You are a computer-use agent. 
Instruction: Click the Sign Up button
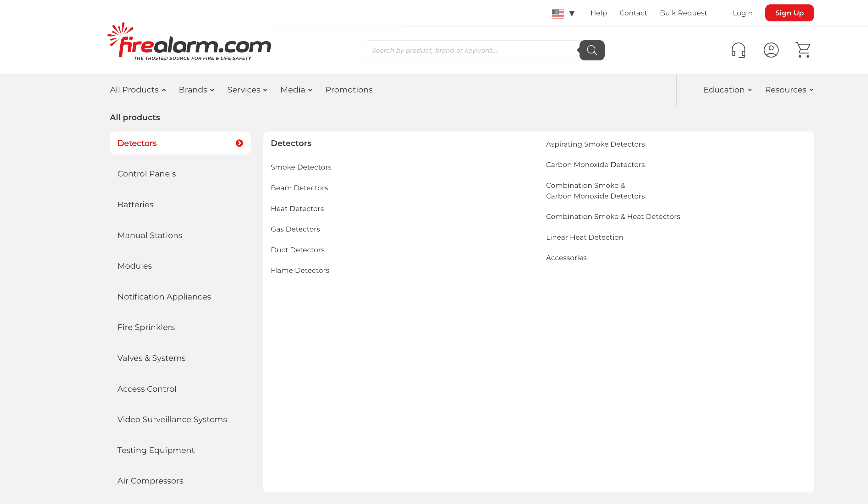789,13
